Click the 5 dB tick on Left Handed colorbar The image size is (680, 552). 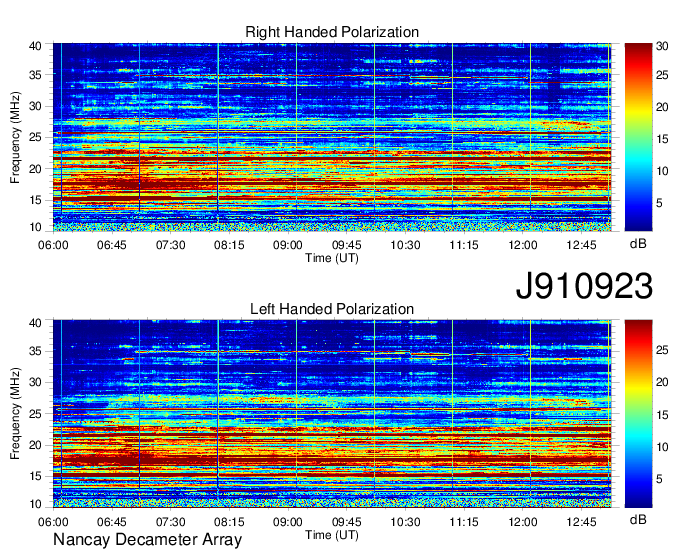[659, 479]
